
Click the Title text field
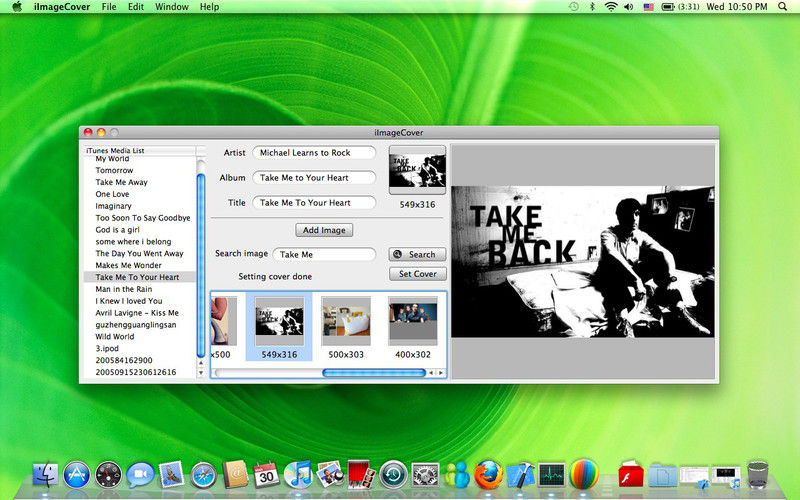coord(314,203)
